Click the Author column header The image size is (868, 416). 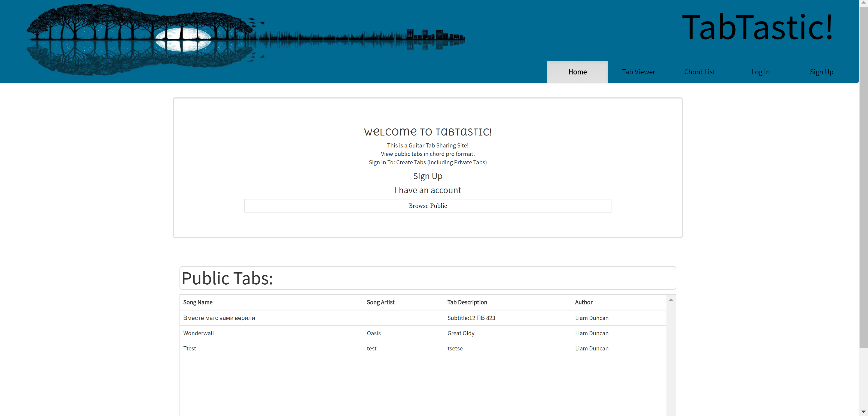583,302
